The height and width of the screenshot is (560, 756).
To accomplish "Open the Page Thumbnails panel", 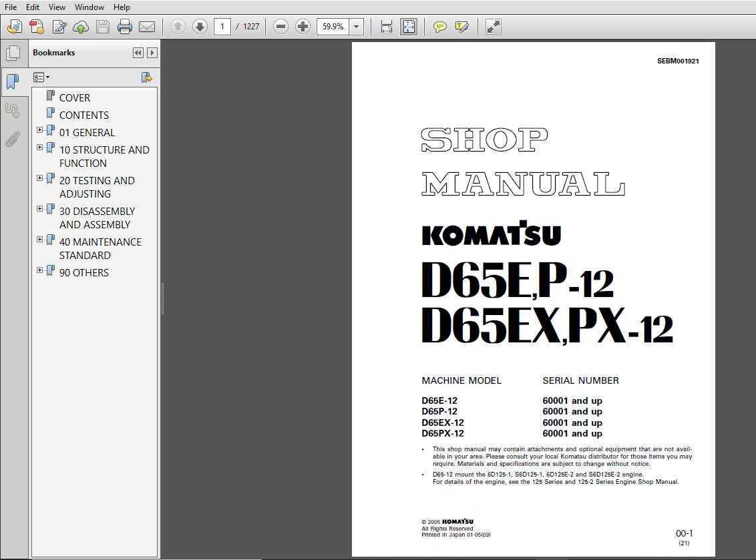I will (13, 53).
